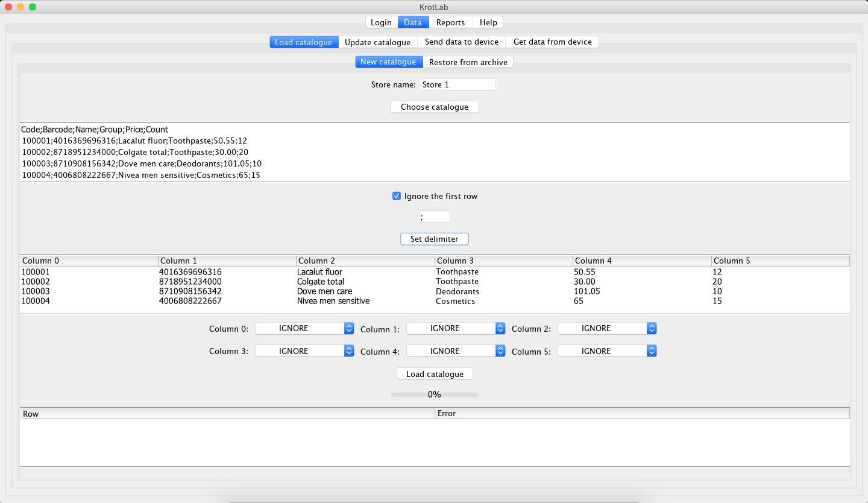The width and height of the screenshot is (868, 503).
Task: Select the price cell 50.55
Action: pos(642,272)
